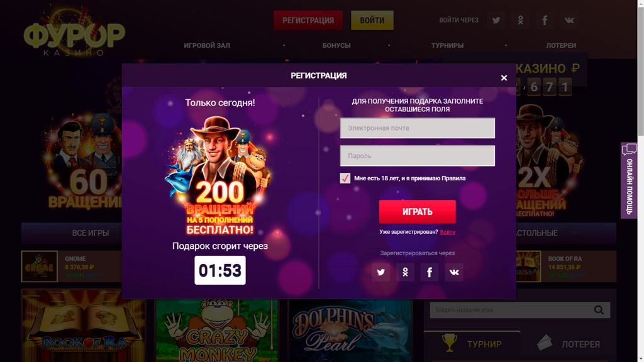Register via Twitter icon in the dialog
This screenshot has width=644, height=362.
(x=380, y=272)
